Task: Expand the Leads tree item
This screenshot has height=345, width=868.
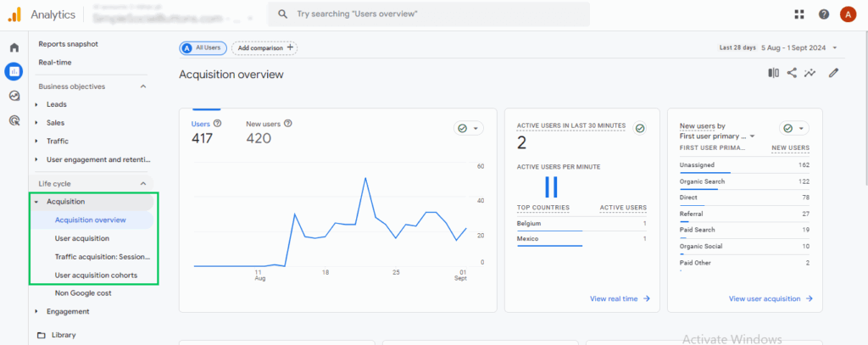Action: pos(36,104)
